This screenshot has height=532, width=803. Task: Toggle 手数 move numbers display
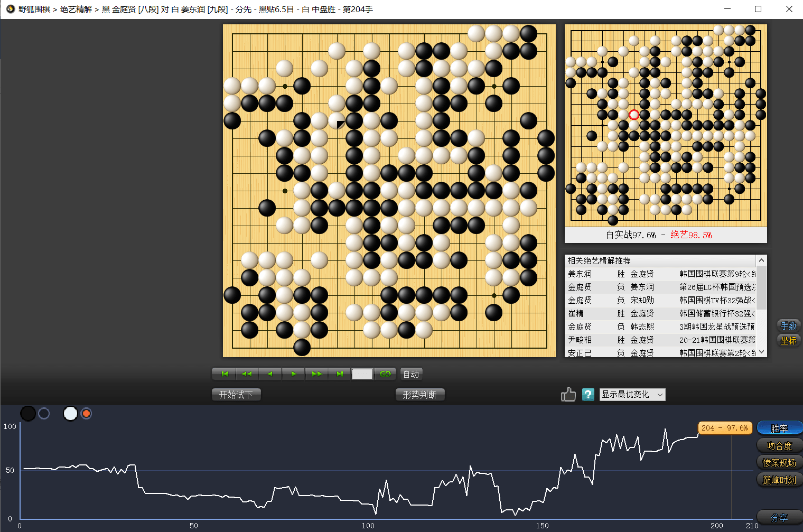[x=788, y=326]
